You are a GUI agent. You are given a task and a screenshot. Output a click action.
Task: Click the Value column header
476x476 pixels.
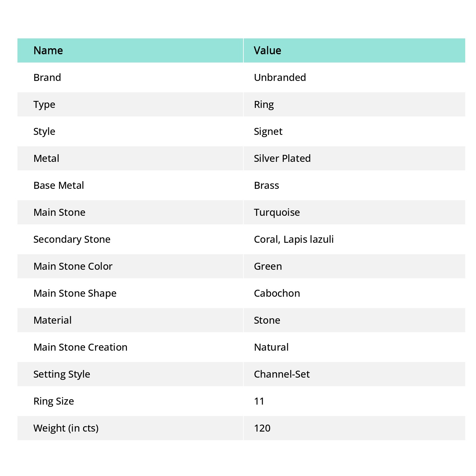click(267, 50)
